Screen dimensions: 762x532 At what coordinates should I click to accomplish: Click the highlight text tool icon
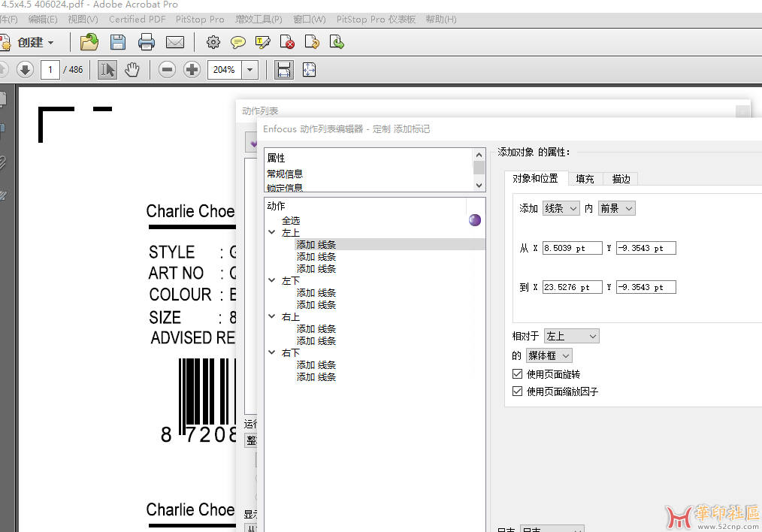point(262,42)
